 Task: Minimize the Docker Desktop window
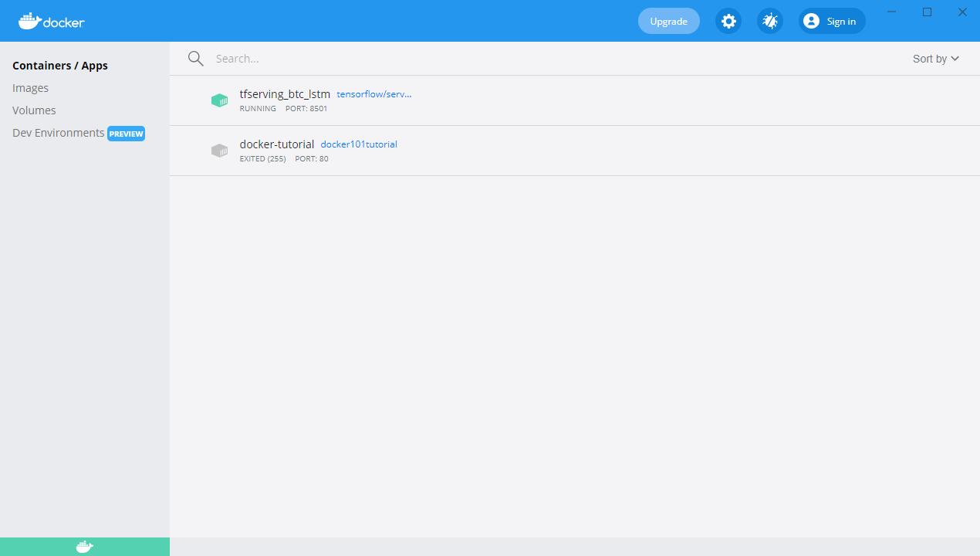892,12
